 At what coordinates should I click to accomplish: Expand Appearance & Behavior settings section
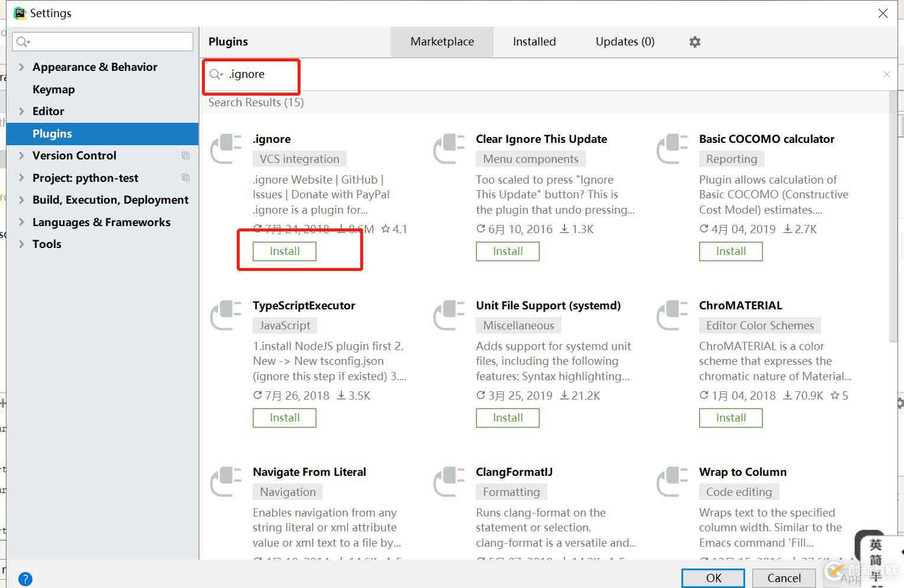(21, 67)
